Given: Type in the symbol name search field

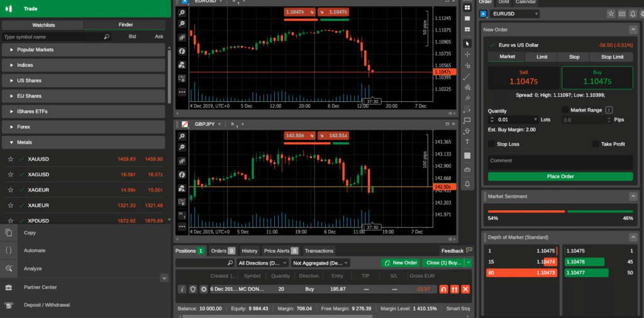Looking at the screenshot, I should (x=57, y=37).
